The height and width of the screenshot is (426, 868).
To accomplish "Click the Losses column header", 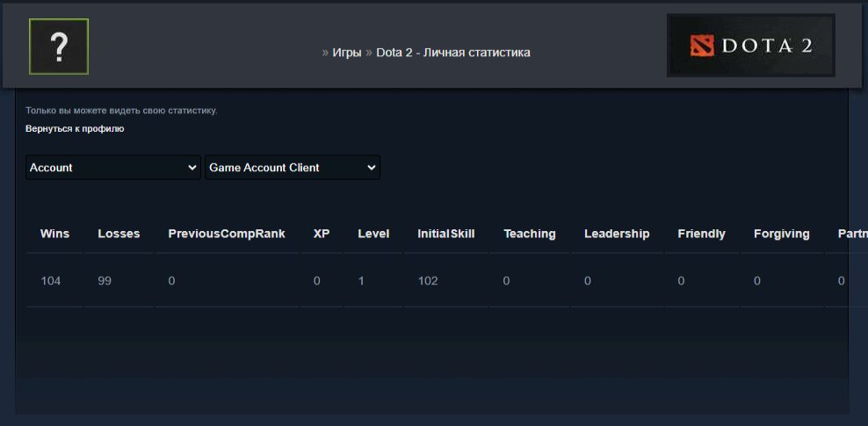I will click(119, 234).
